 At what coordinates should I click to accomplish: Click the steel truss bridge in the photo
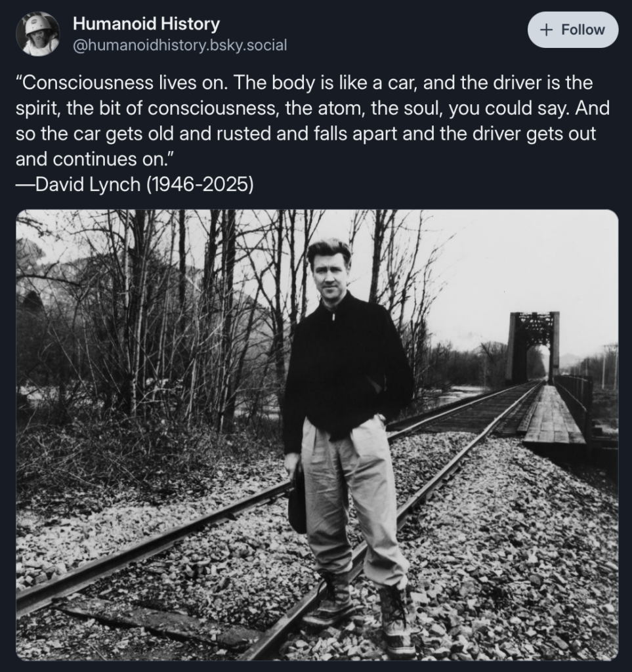pos(532,345)
